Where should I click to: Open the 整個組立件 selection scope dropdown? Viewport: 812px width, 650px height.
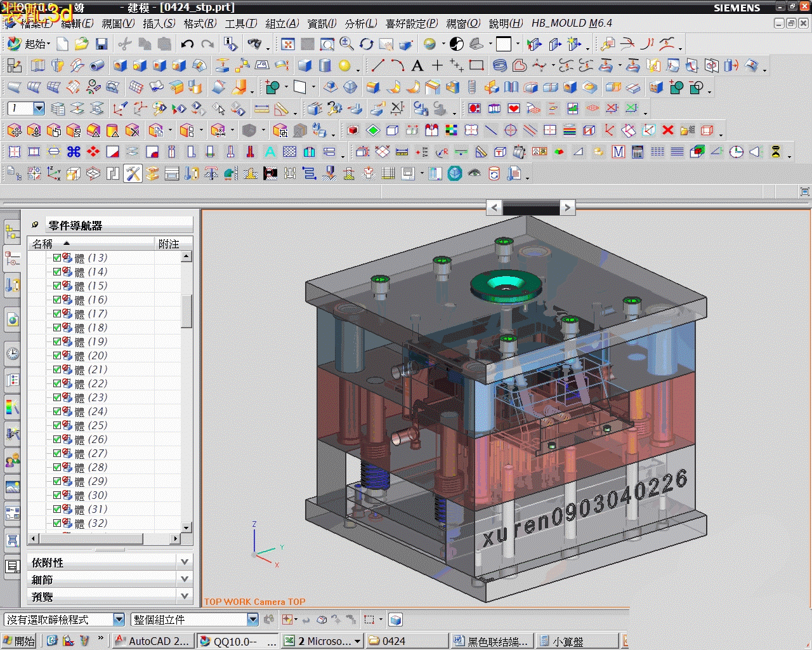(x=252, y=620)
